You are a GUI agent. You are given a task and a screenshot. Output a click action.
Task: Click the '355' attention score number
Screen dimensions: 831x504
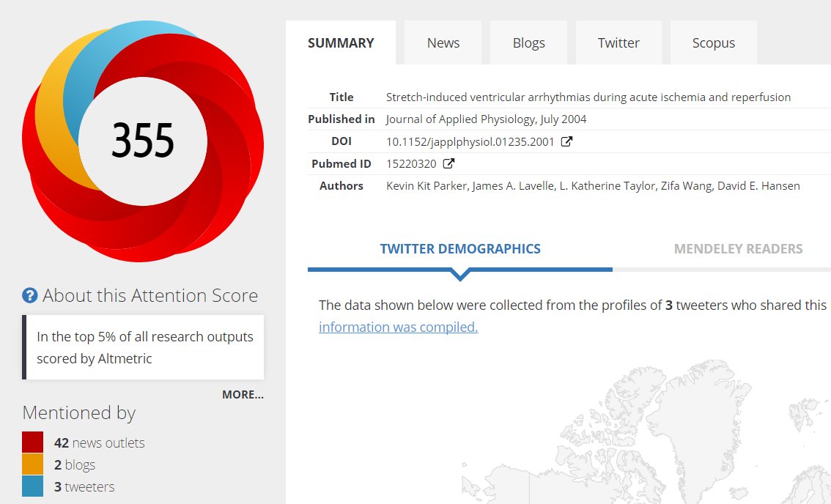pos(143,141)
